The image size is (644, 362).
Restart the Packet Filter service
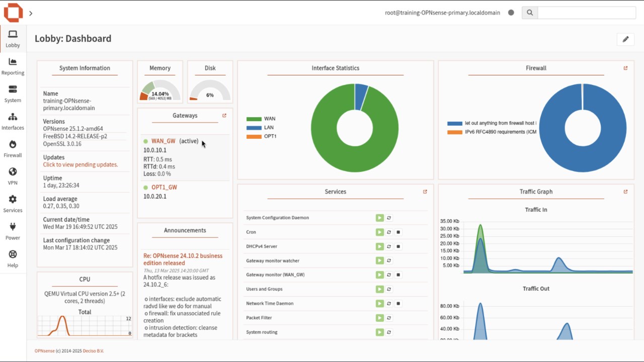point(389,318)
